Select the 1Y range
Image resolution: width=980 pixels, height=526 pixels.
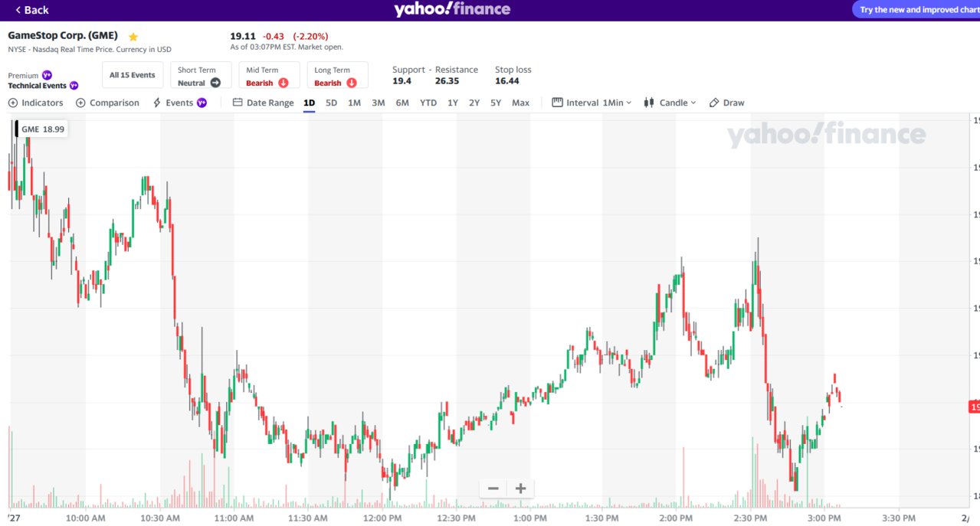(453, 103)
